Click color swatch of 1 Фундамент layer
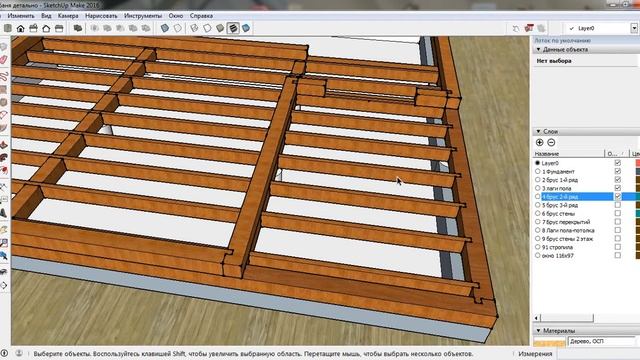The height and width of the screenshot is (360, 640). (x=638, y=171)
